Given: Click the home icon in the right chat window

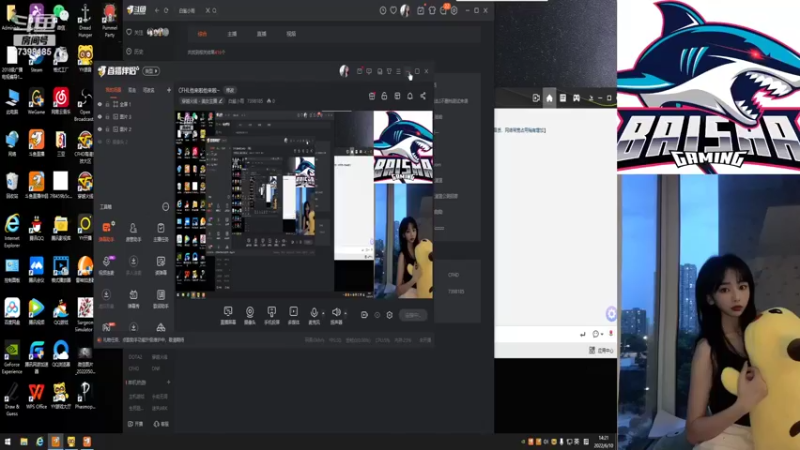Looking at the screenshot, I should point(549,98).
